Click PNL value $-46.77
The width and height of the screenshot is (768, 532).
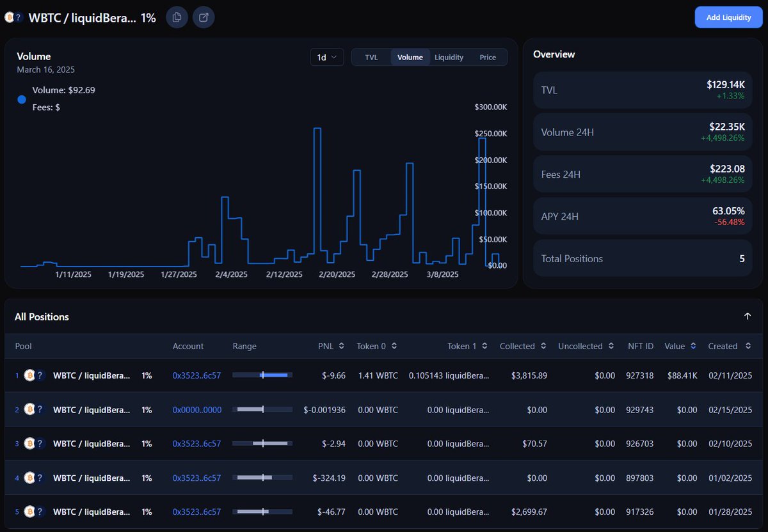click(332, 512)
